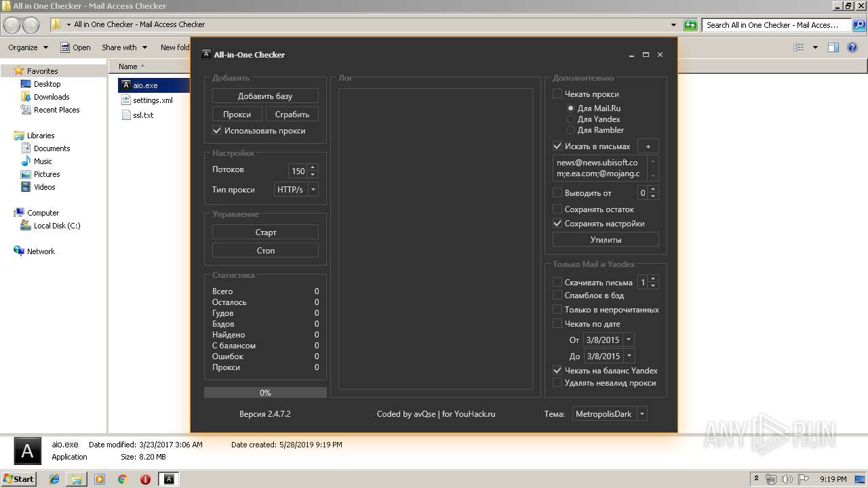This screenshot has height=488, width=868.
Task: Open Google Chrome from the taskbar
Action: pos(122,479)
